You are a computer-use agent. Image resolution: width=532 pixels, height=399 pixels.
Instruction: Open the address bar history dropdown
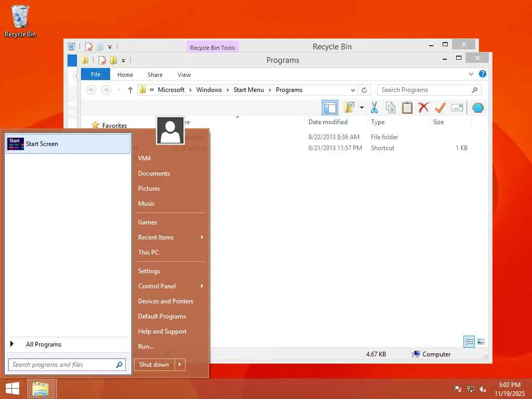coord(353,90)
